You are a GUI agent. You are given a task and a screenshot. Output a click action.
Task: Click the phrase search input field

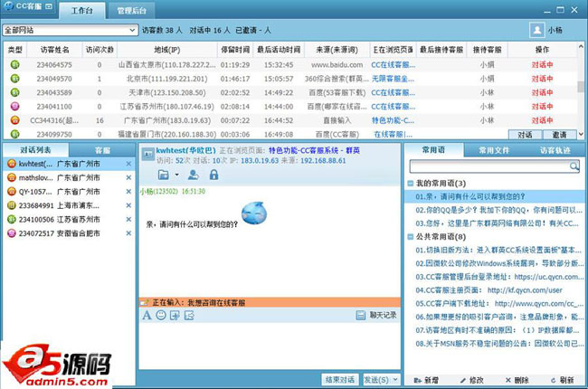point(488,166)
